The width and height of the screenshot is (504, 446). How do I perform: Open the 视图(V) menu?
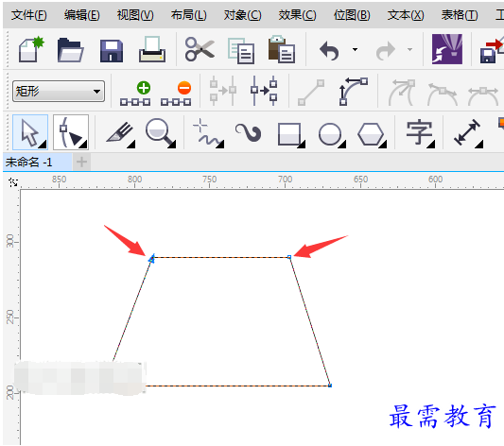(135, 15)
